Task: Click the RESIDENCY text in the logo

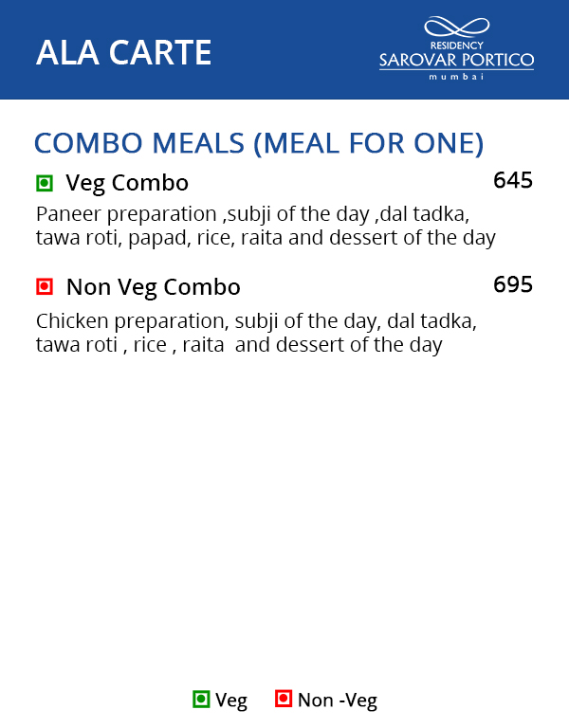Action: [x=456, y=45]
